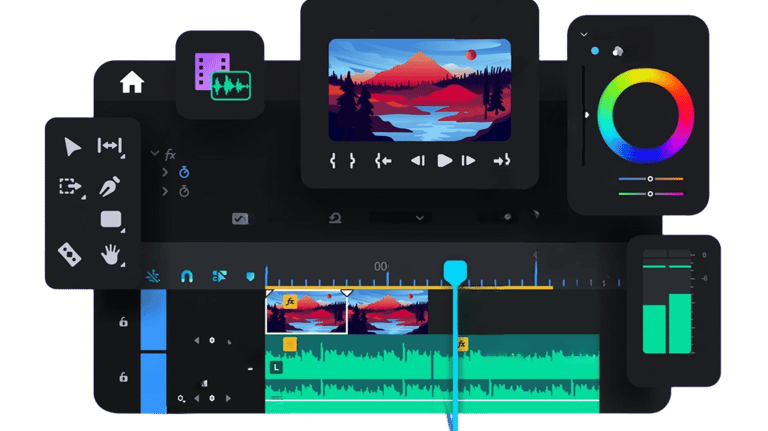Screen dimensions: 768x431
Task: Toggle the magnet Snap icon
Action: [x=187, y=277]
